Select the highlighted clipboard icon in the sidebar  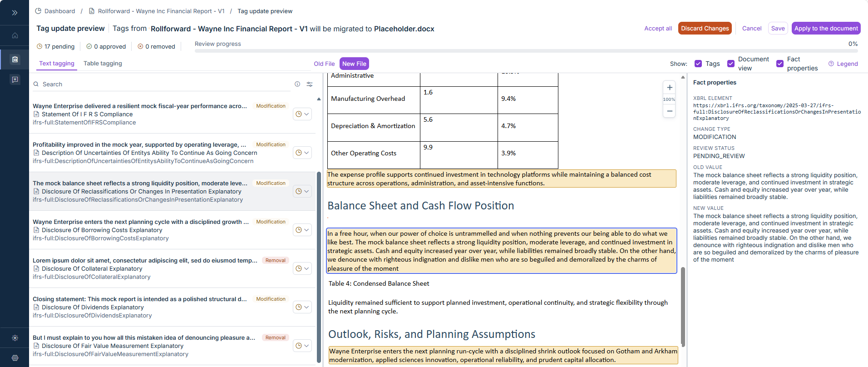click(15, 59)
